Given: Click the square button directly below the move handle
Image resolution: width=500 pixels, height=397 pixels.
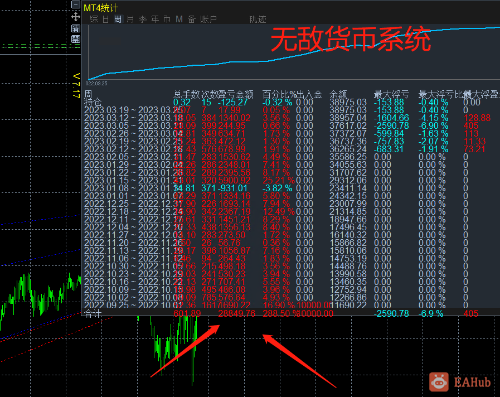Looking at the screenshot, I should [x=76, y=28].
